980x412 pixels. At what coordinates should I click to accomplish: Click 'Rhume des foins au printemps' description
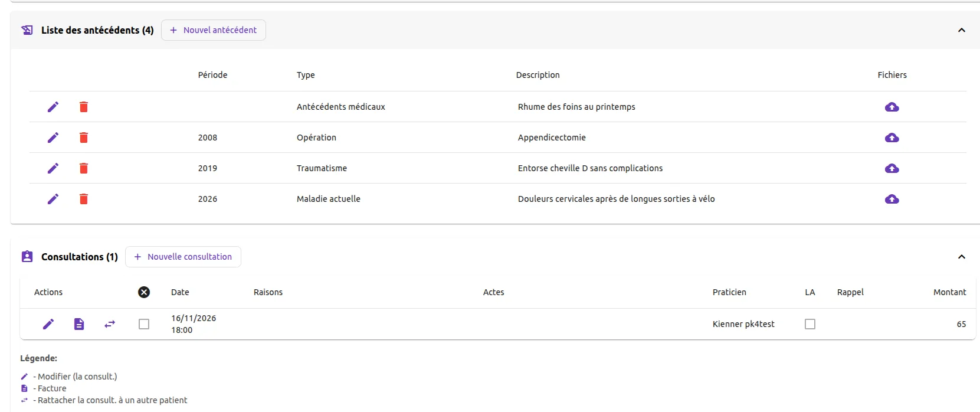[576, 107]
